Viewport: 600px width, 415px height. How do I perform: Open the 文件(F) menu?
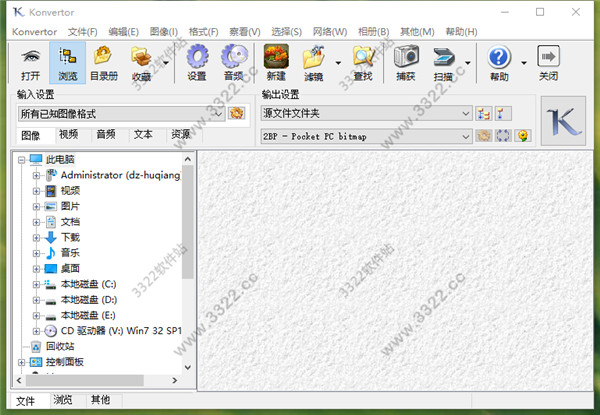pyautogui.click(x=83, y=32)
